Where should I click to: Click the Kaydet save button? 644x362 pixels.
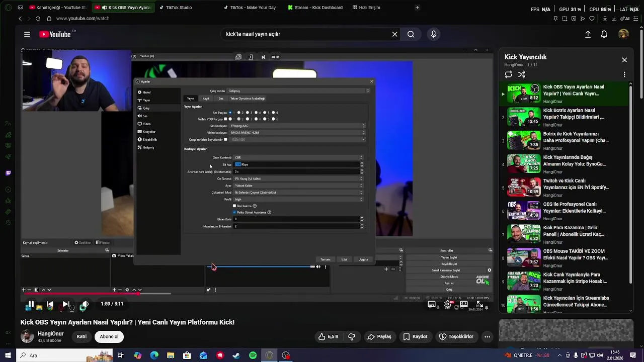pos(415,337)
